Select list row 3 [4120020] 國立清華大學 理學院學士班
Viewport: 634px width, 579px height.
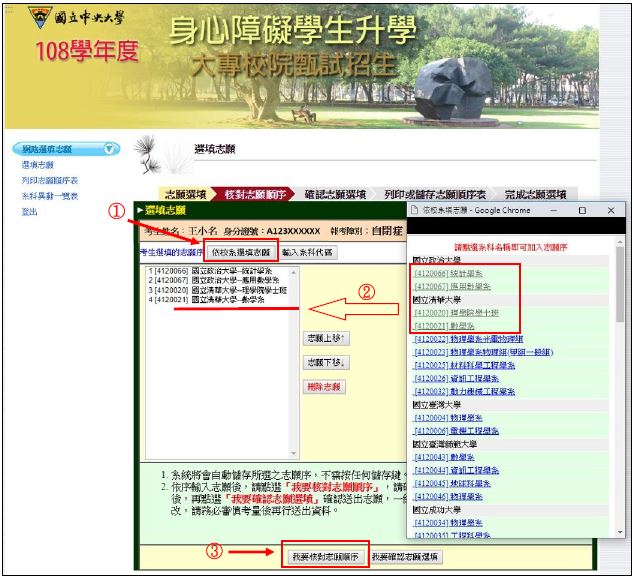point(216,290)
